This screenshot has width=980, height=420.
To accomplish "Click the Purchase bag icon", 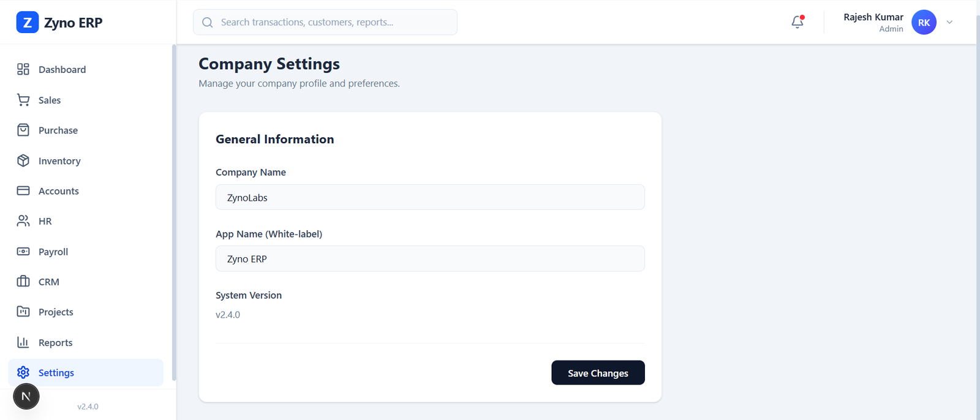I will pos(23,130).
